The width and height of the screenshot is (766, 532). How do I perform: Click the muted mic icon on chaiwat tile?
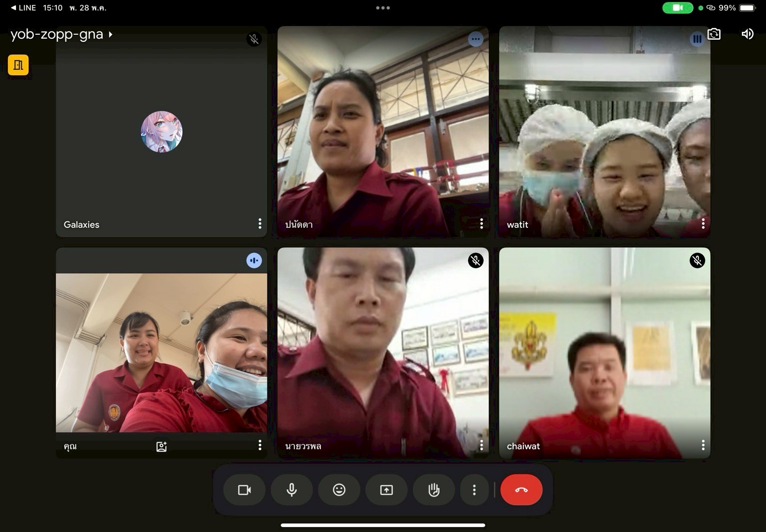pos(697,260)
